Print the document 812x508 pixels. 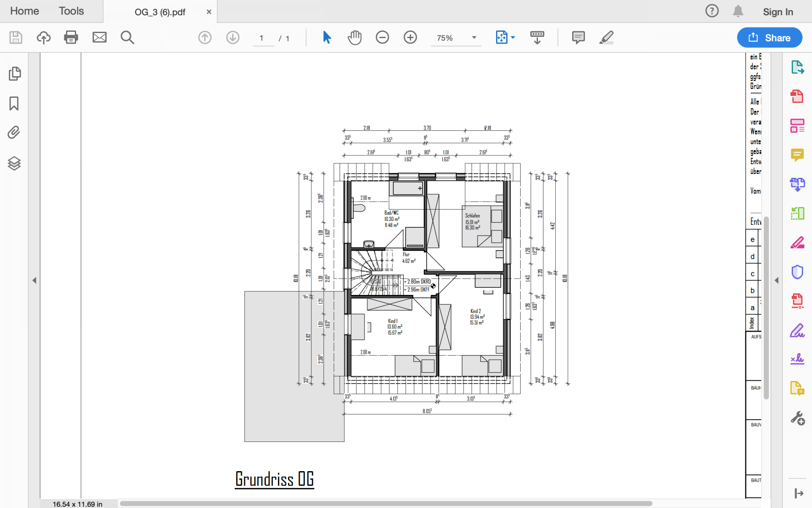point(71,38)
